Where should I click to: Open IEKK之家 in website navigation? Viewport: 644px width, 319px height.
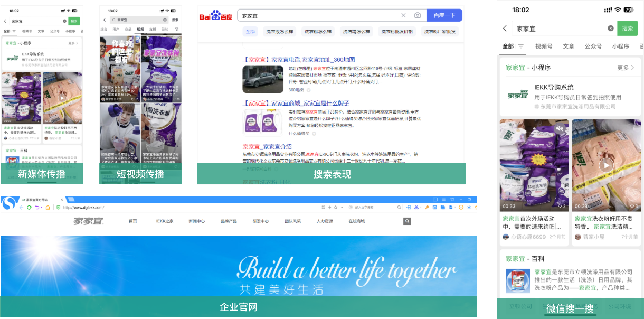[x=165, y=221]
